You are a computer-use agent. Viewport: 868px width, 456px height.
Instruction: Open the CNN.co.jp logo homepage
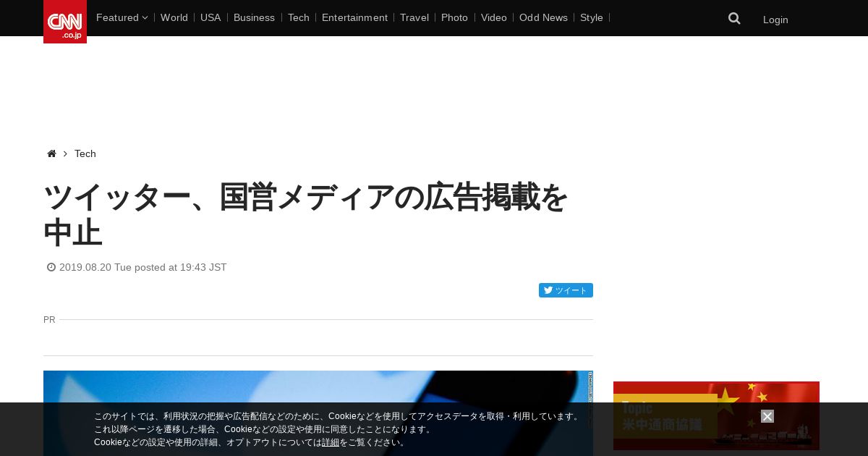pyautogui.click(x=65, y=22)
